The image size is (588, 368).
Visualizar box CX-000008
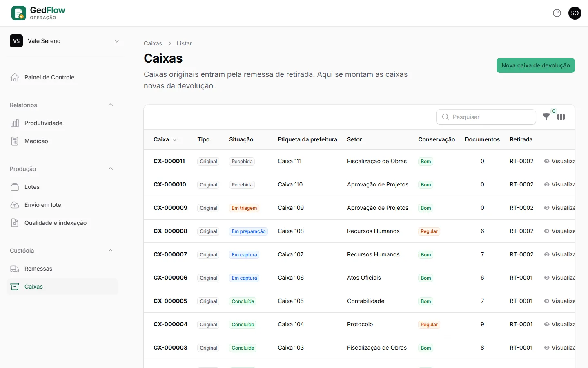click(559, 231)
